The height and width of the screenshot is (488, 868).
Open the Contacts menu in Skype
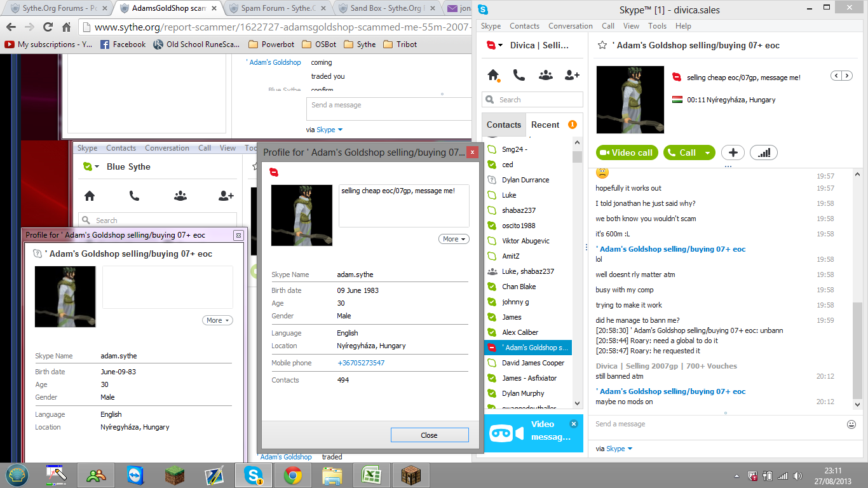[x=524, y=26]
